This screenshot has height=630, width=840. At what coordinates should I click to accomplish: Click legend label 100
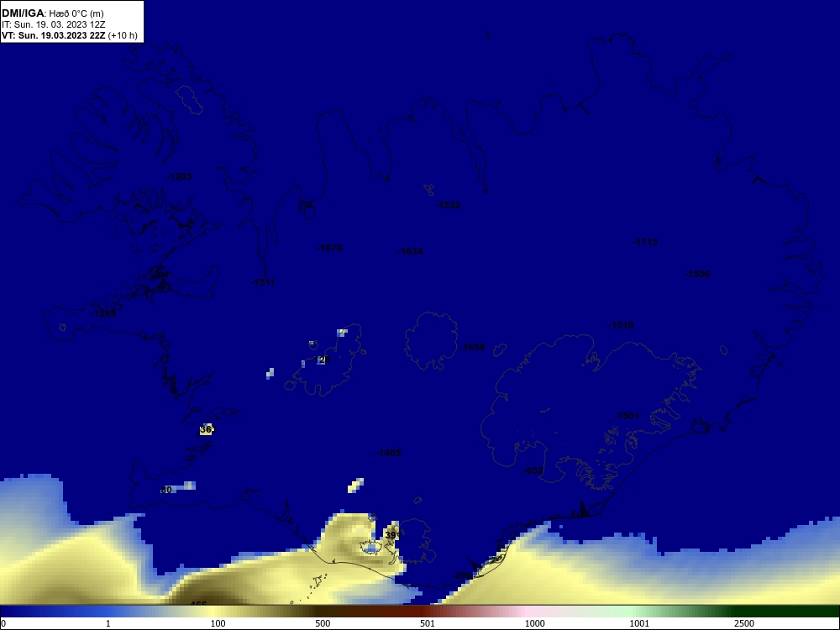[x=218, y=623]
